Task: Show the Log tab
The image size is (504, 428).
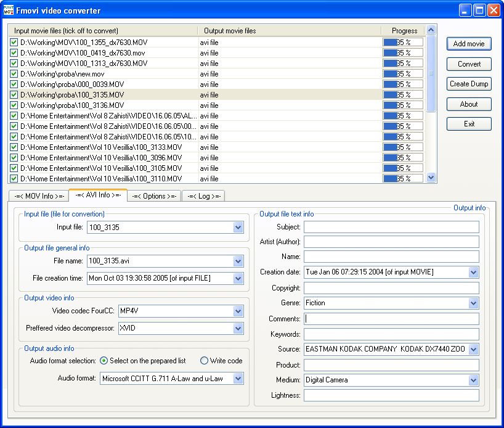Action: (x=203, y=196)
